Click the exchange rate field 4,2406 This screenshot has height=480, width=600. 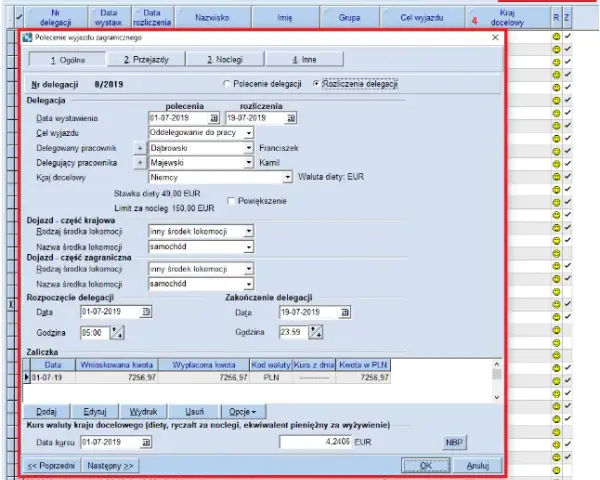pos(315,442)
